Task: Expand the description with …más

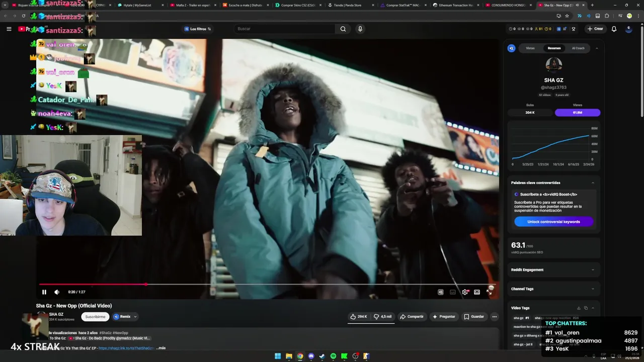Action: pos(160,348)
